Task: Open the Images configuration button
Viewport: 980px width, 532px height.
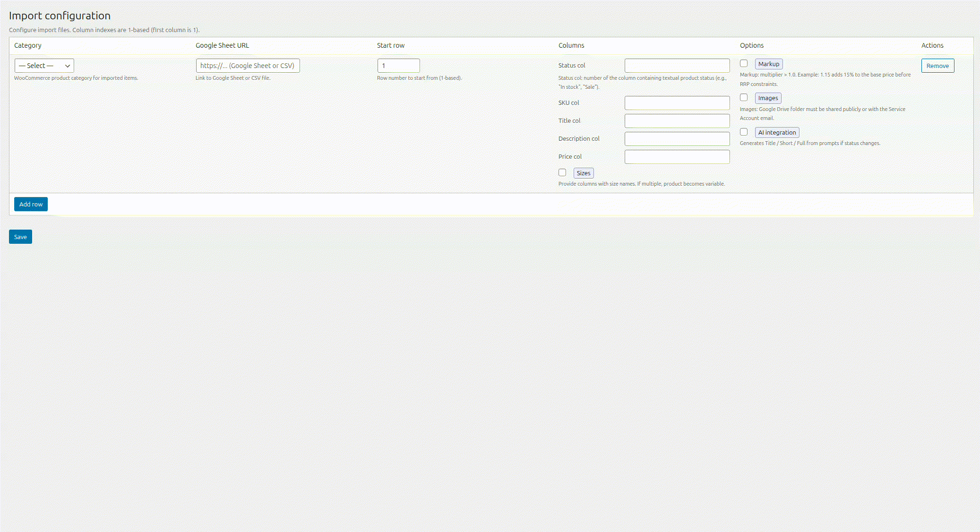Action: pyautogui.click(x=768, y=98)
